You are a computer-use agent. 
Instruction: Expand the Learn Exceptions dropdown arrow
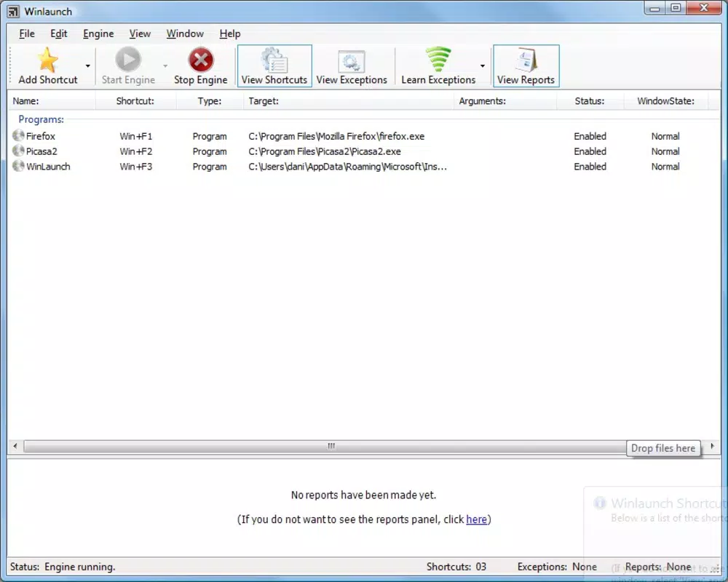point(483,66)
